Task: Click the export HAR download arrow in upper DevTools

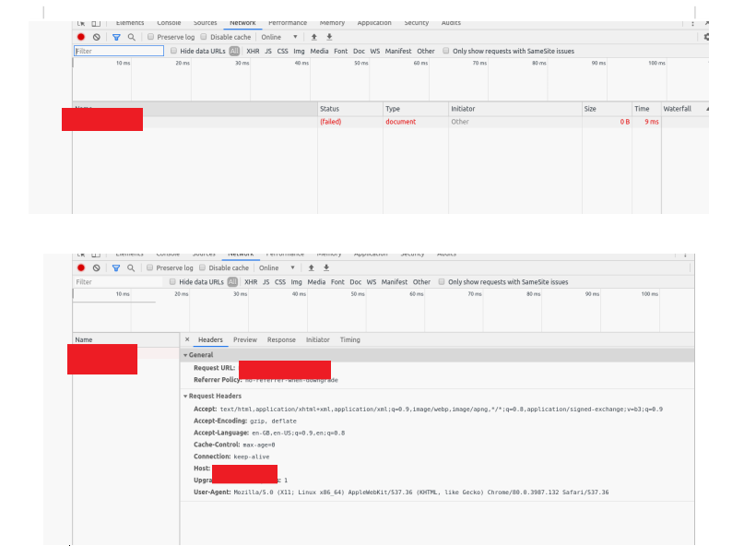Action: pos(329,37)
